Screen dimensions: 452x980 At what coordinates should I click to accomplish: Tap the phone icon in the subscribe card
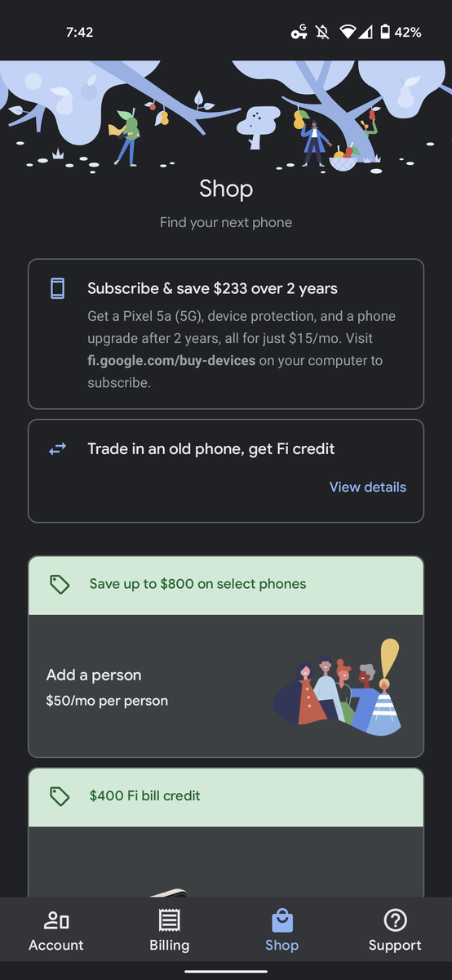point(57,288)
